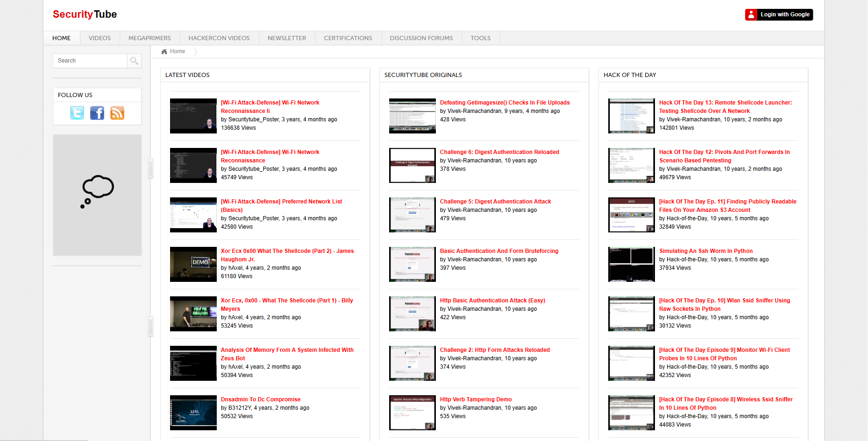
Task: Open the CERTIFICATIONS menu item
Action: (348, 38)
